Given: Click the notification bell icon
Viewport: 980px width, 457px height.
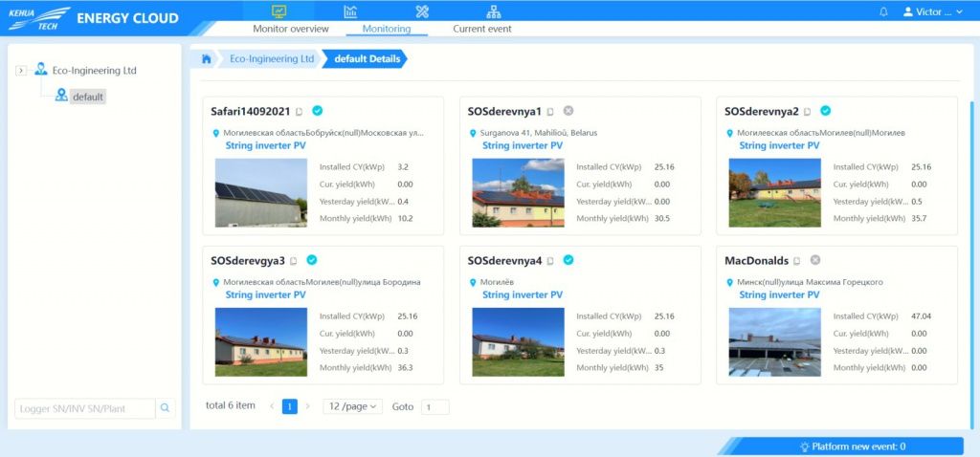Looking at the screenshot, I should point(883,11).
